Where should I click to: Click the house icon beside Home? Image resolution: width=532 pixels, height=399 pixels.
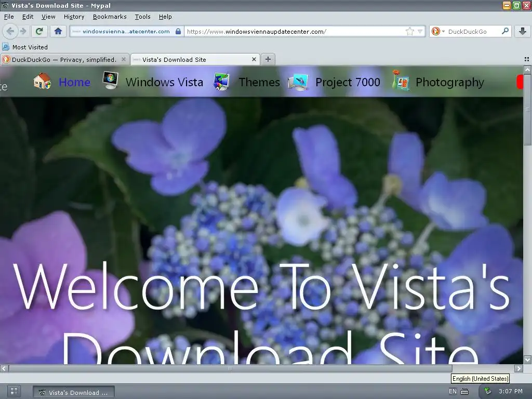(x=43, y=82)
